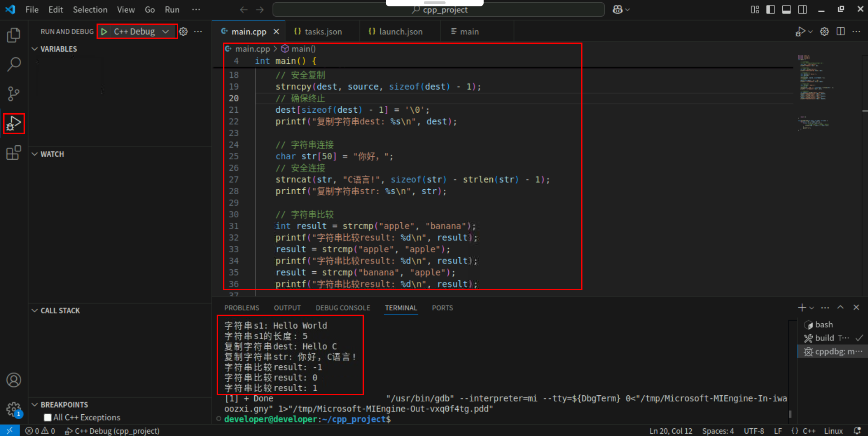868x436 pixels.
Task: Open the DEBUG CONSOLE panel tab
Action: 343,308
